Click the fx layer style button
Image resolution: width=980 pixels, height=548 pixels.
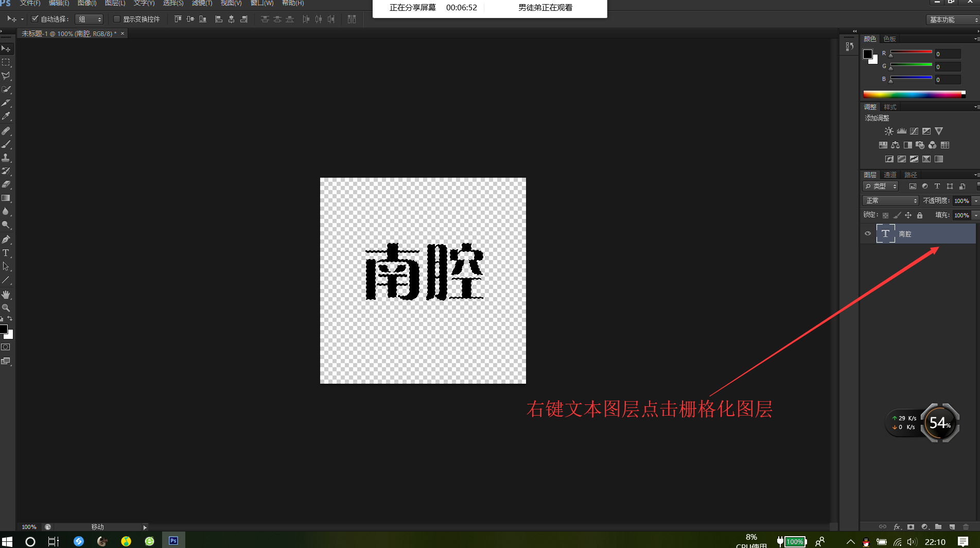pos(898,527)
